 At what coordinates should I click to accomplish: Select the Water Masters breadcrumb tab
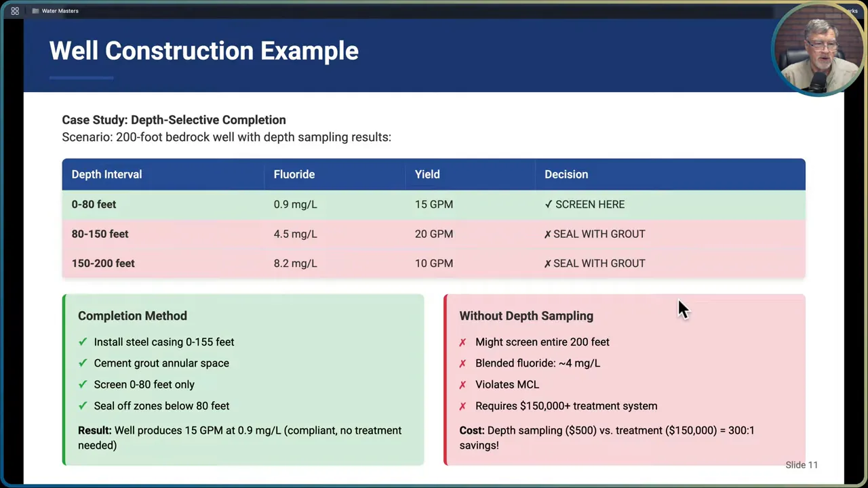point(60,11)
